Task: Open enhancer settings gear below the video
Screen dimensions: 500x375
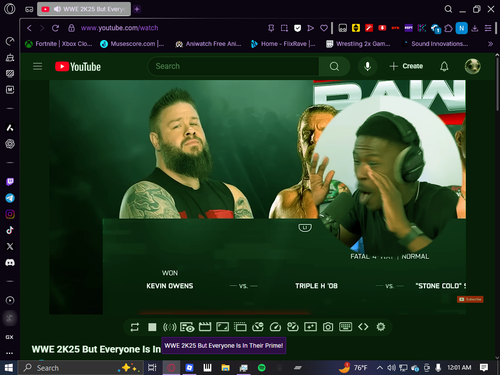Action: (381, 327)
